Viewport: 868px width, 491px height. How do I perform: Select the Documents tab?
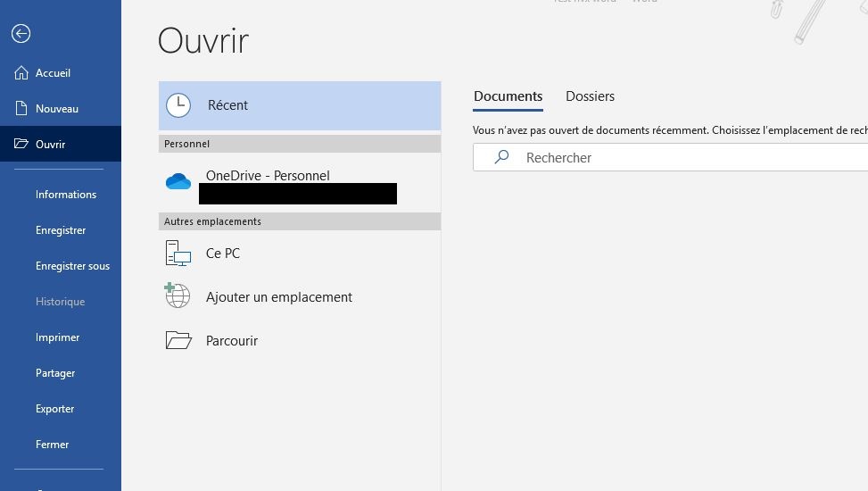pyautogui.click(x=508, y=96)
